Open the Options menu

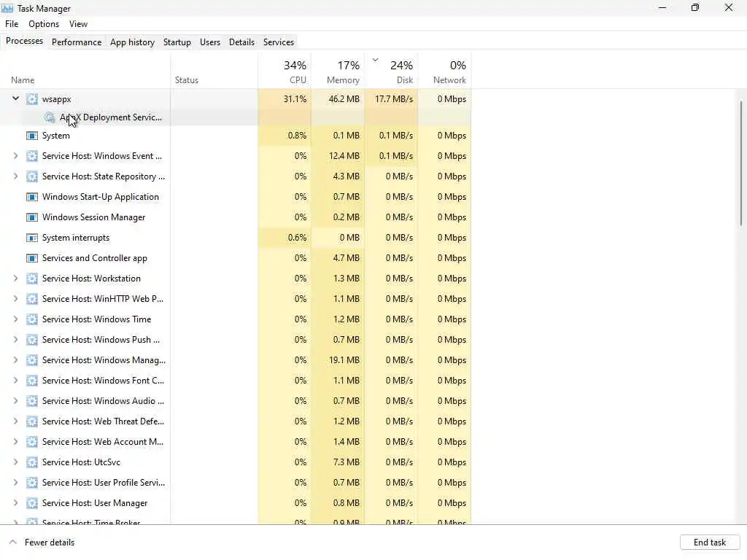(x=44, y=24)
